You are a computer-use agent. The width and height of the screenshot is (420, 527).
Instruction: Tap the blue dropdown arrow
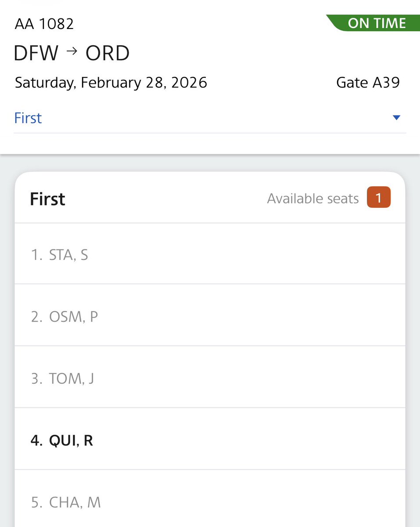click(x=397, y=118)
